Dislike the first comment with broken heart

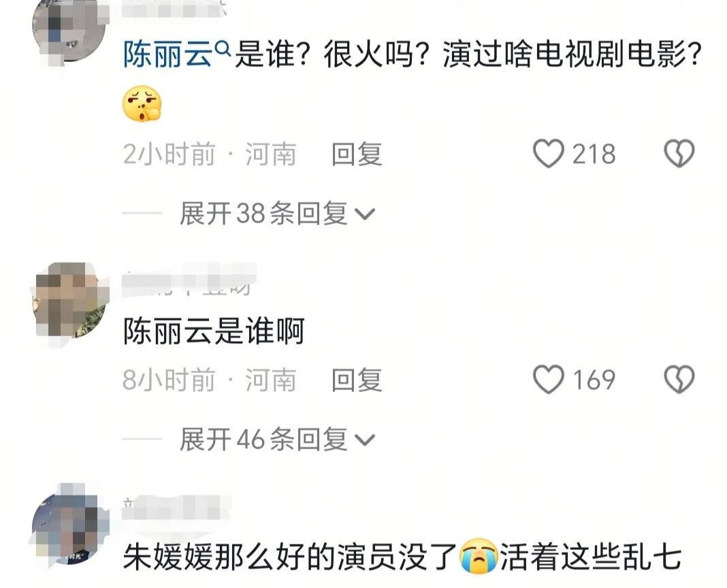click(679, 154)
